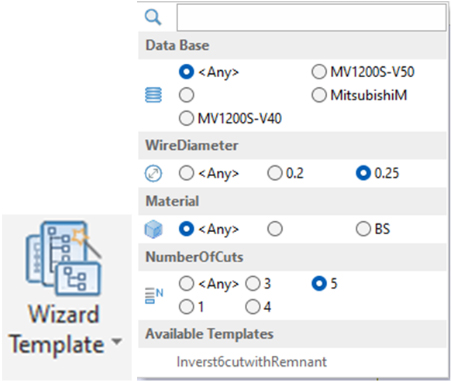Click the WireDiameter circle icon
This screenshot has width=451, height=381.
[x=153, y=174]
